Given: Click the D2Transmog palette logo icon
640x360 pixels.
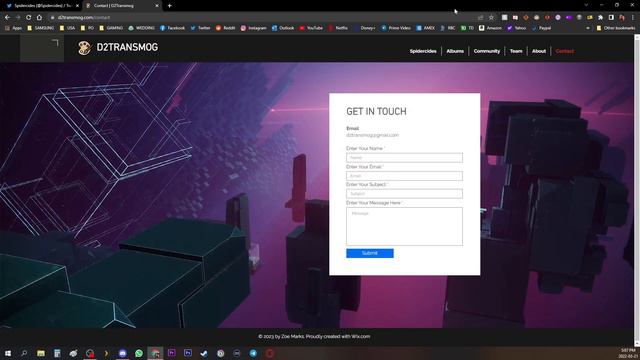Looking at the screenshot, I should tap(84, 48).
